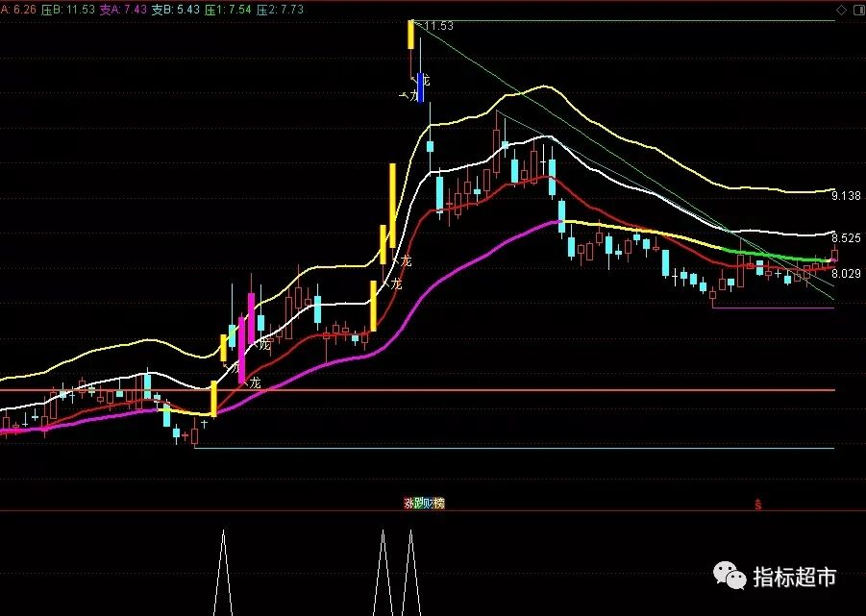Click the left diamond icon at chart top-right
This screenshot has width=866, height=616.
tap(841, 10)
